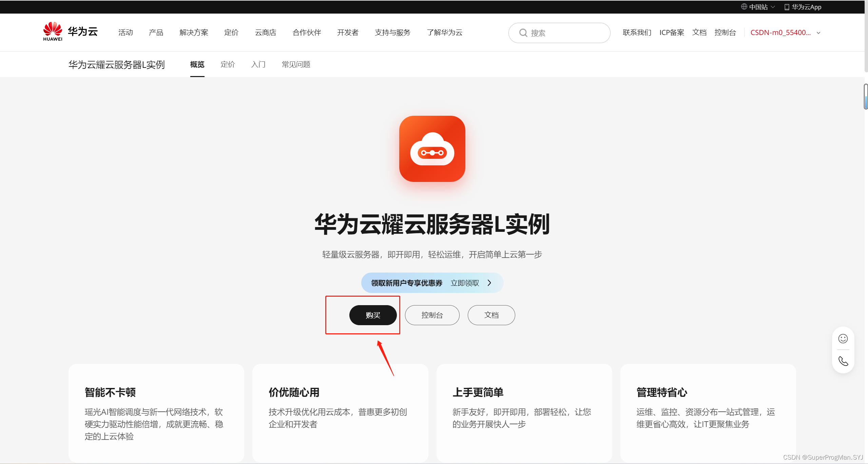
Task: Click into the 搜索 input field
Action: [x=570, y=33]
